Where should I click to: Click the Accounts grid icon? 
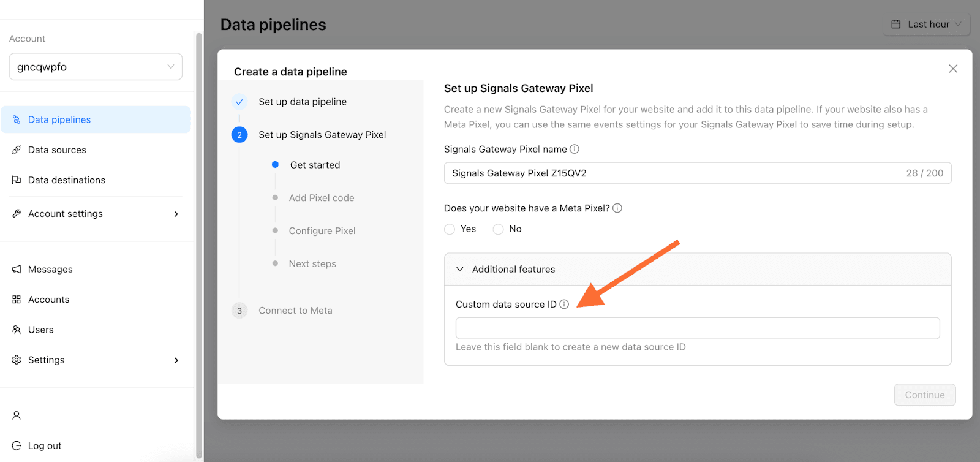click(x=17, y=300)
